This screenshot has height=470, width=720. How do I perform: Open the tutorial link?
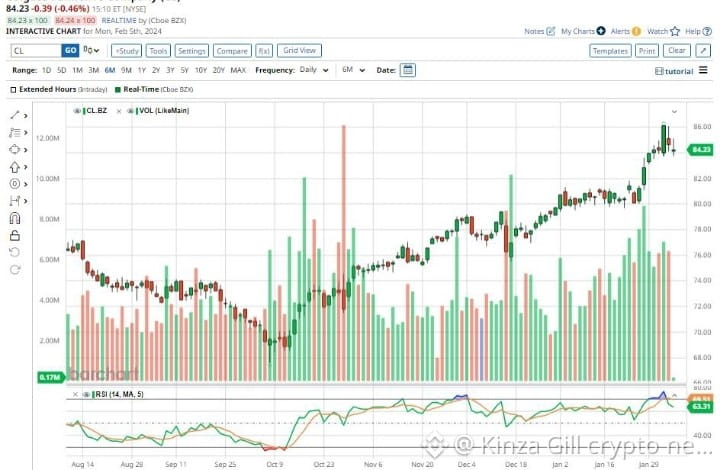coord(679,71)
